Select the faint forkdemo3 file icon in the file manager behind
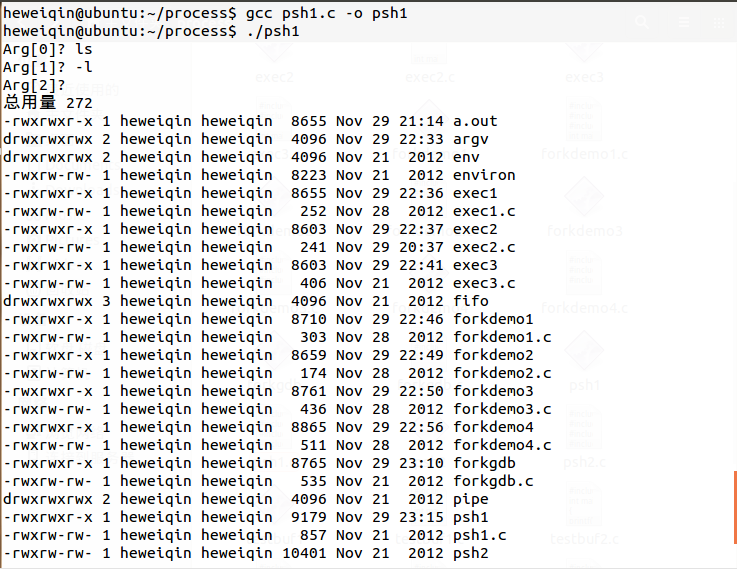This screenshot has height=569, width=737. (x=584, y=196)
